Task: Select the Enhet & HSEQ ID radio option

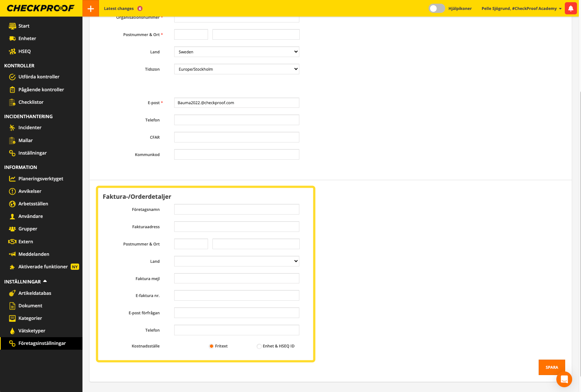Action: tap(259, 346)
